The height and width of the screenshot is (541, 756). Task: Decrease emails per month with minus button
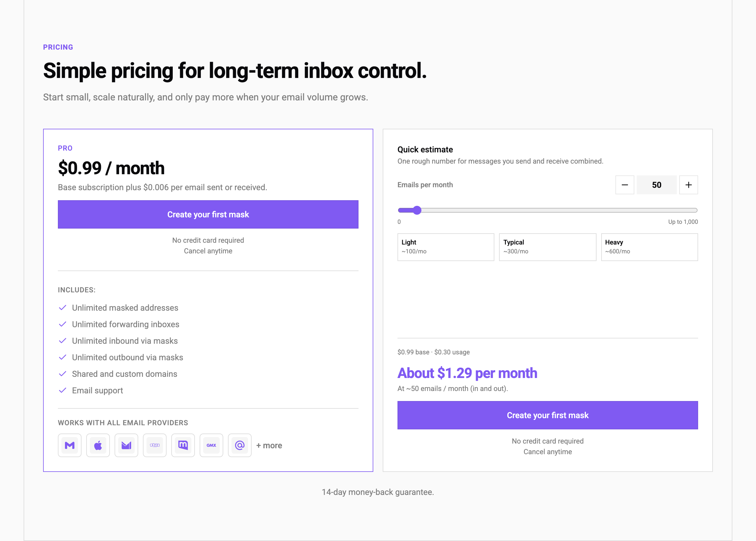click(x=625, y=185)
